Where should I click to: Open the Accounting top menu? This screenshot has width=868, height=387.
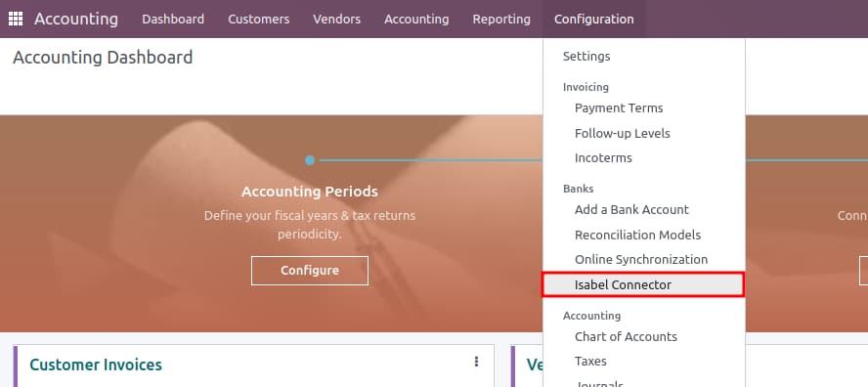click(416, 19)
